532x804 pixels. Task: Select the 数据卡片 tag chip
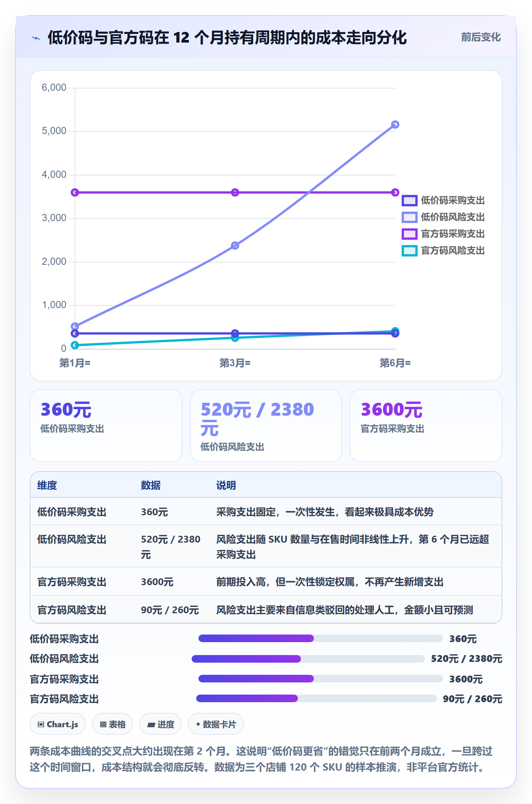(x=216, y=724)
